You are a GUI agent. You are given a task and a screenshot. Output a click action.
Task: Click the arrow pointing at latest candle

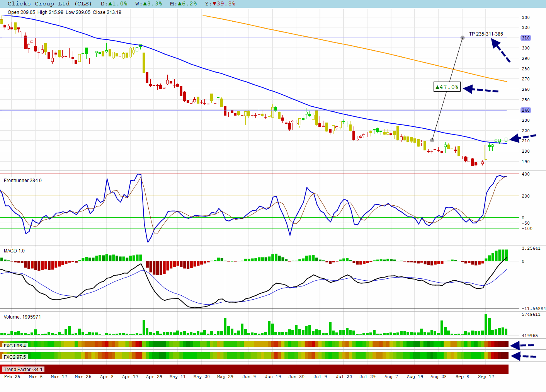tap(523, 138)
